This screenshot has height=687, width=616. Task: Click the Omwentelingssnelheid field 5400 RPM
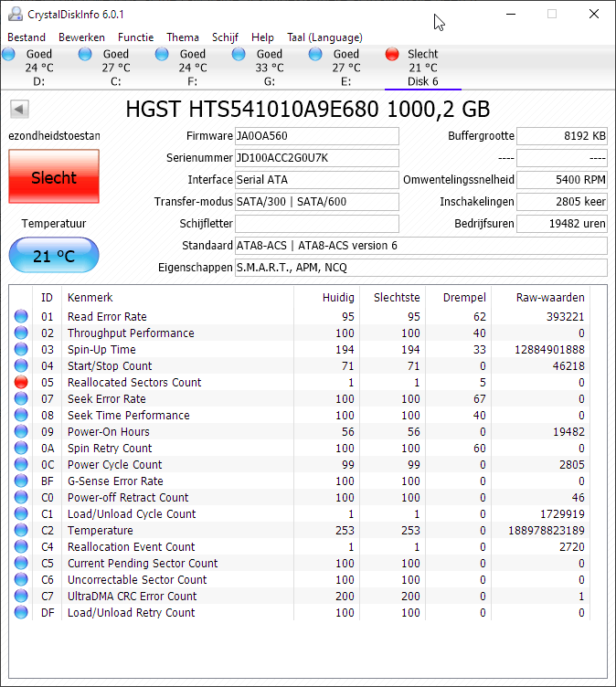click(x=562, y=180)
